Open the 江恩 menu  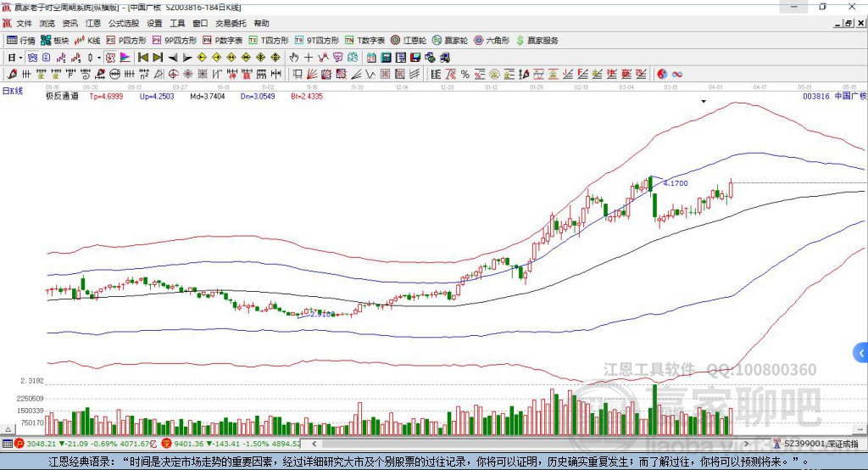click(x=92, y=23)
